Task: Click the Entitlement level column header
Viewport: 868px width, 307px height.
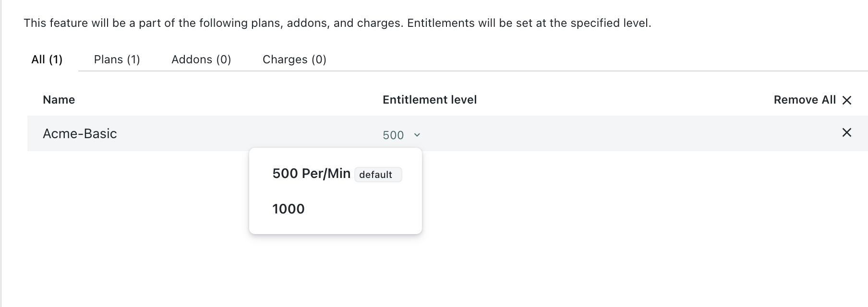Action: [x=430, y=100]
